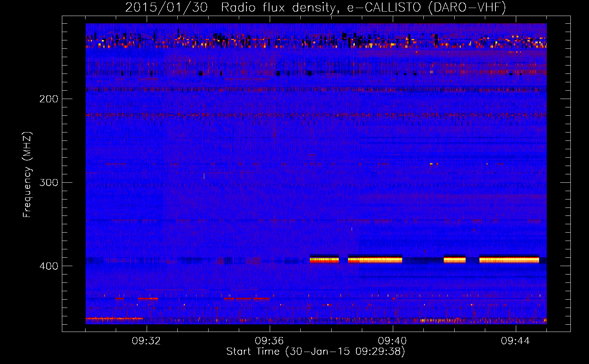This screenshot has width=589, height=364.
Task: Click the plot title "Radio flux density, e-CALLISTO (DARO-VHF)"
Action: 363,7
